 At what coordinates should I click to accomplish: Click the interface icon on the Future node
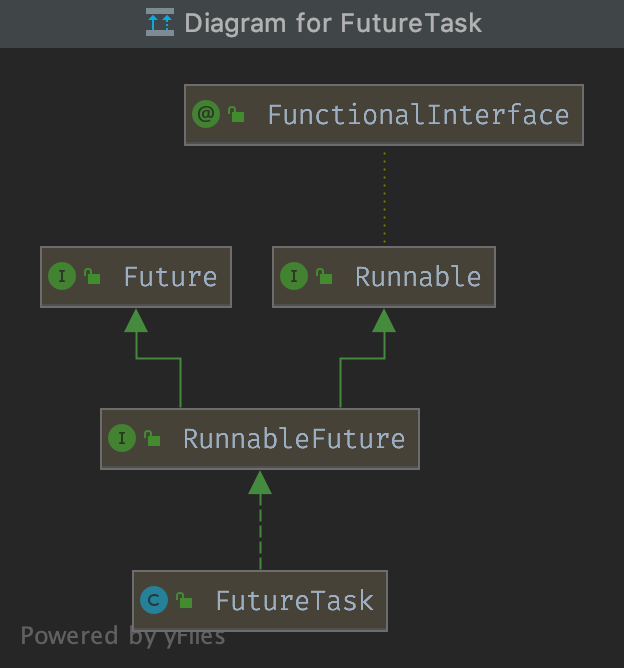pos(62,277)
